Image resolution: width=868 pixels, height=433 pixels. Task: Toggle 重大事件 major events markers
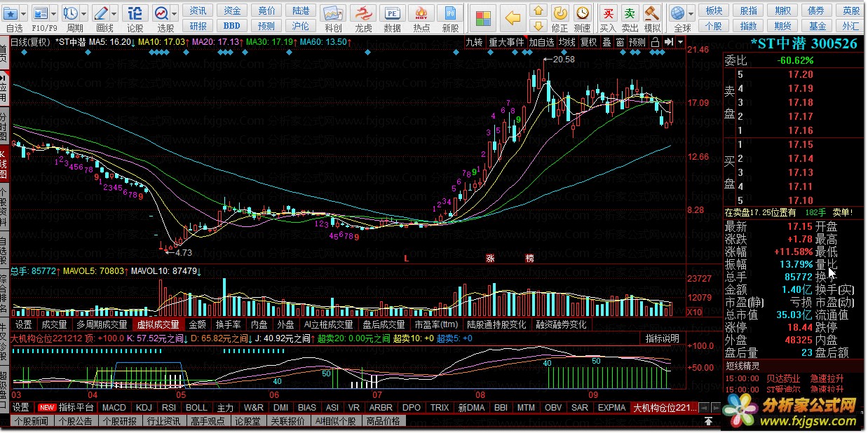(x=507, y=42)
